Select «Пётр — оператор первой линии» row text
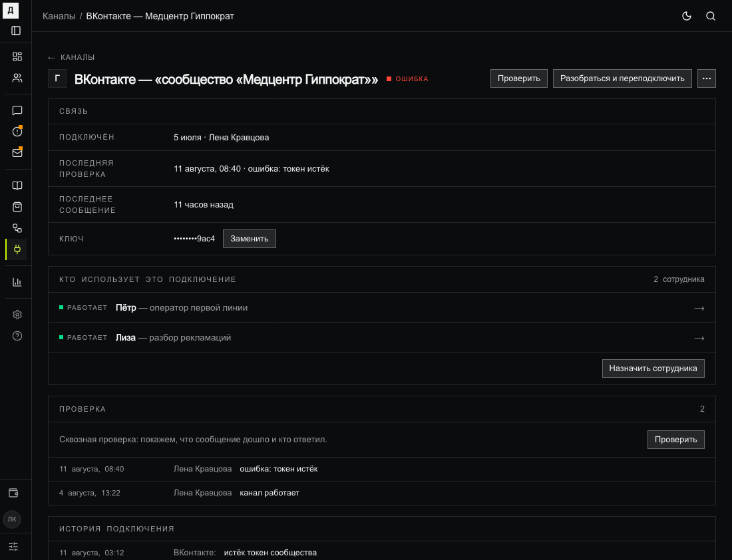Viewport: 732px width, 560px height. [182, 307]
